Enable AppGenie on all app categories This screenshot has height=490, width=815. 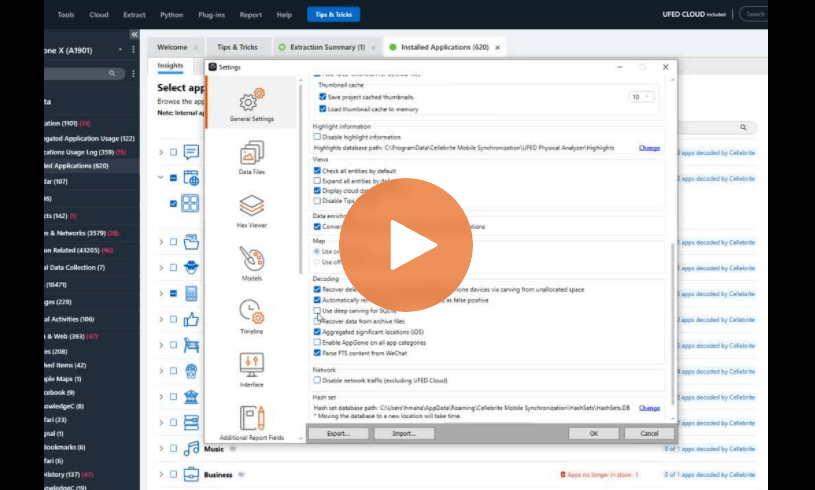[x=317, y=342]
